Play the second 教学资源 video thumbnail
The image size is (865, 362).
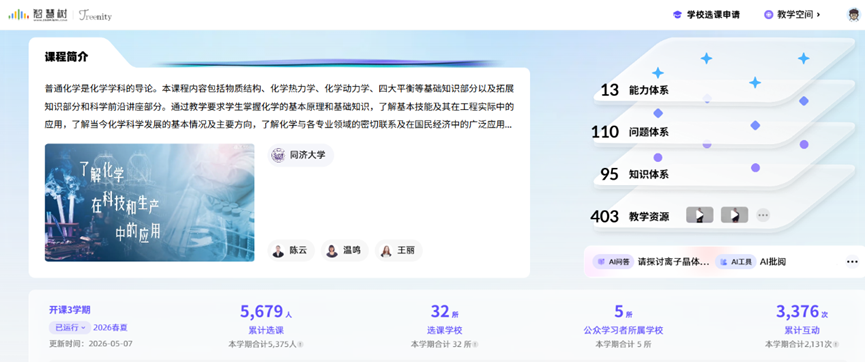734,215
